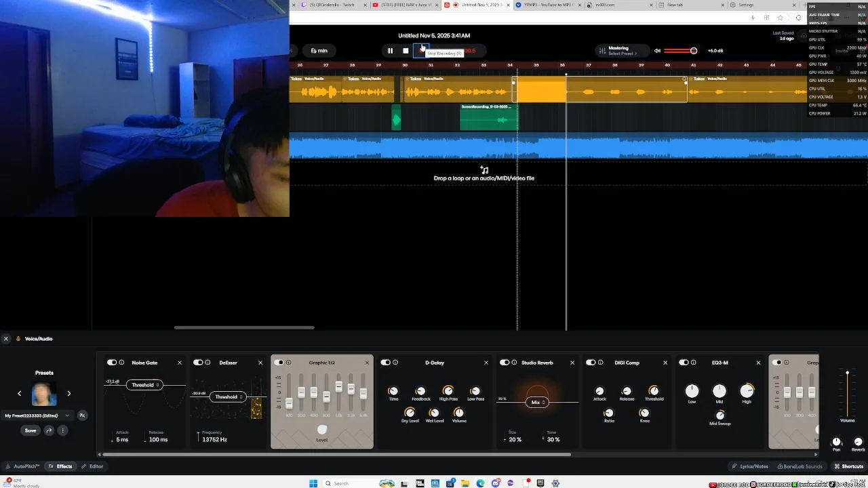868x488 pixels.
Task: Show info for the first Graphic EQ
Action: coord(288,363)
